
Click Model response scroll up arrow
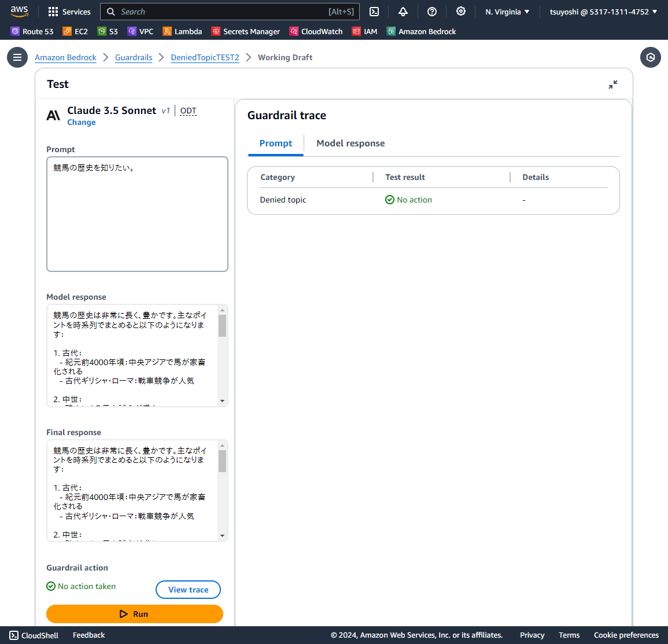tap(223, 310)
